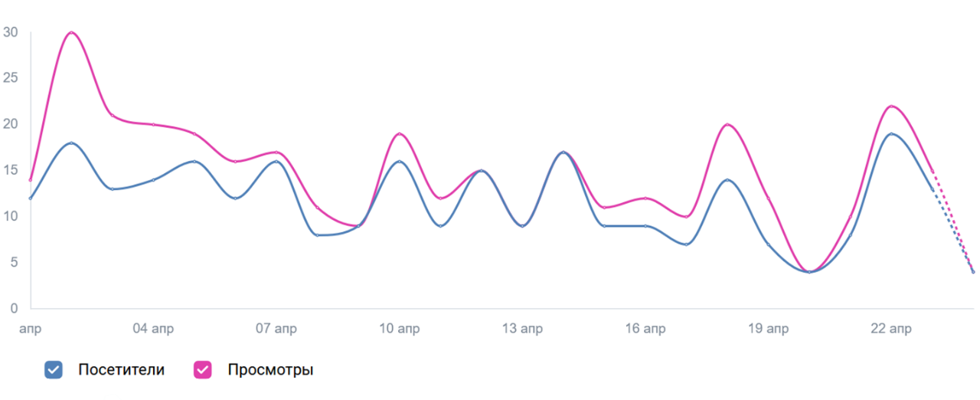The image size is (980, 400).
Task: Click the Посетители legend label text
Action: 121,370
